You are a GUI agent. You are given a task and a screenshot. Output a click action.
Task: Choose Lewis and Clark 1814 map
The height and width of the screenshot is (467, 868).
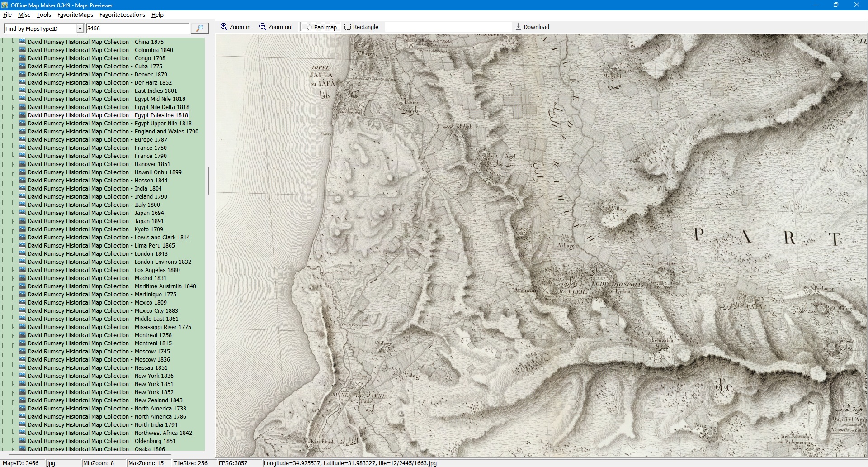tap(108, 238)
